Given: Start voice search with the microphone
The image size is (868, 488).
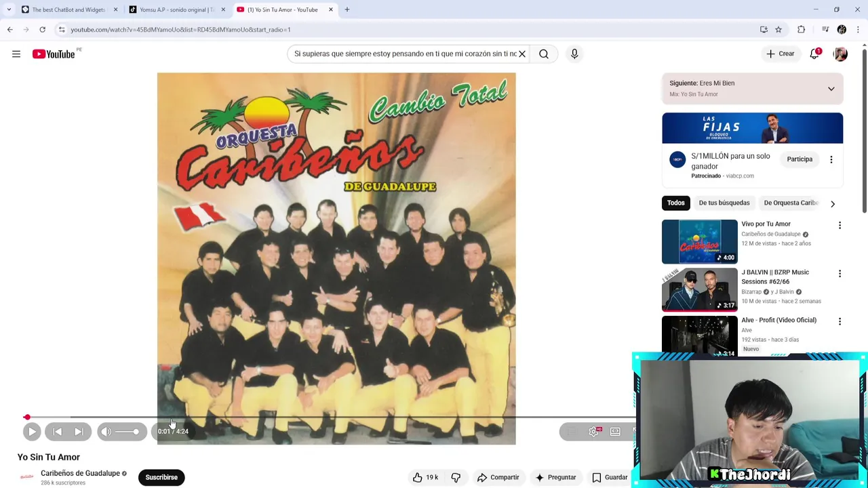Looking at the screenshot, I should 574,54.
